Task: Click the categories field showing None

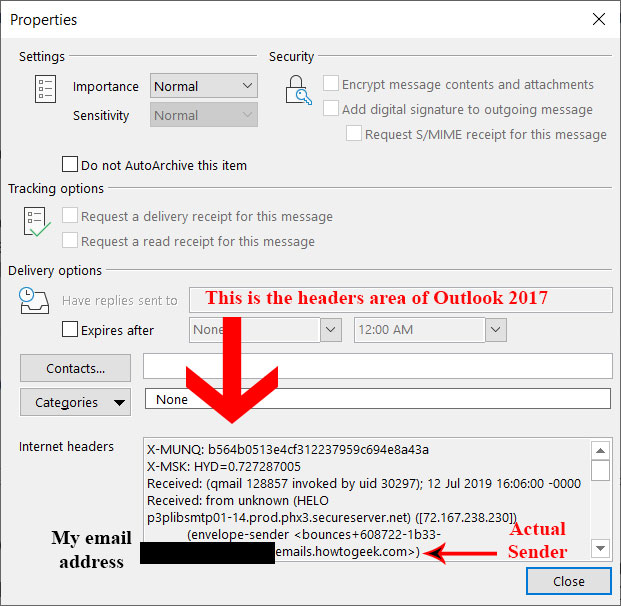Action: coord(378,398)
